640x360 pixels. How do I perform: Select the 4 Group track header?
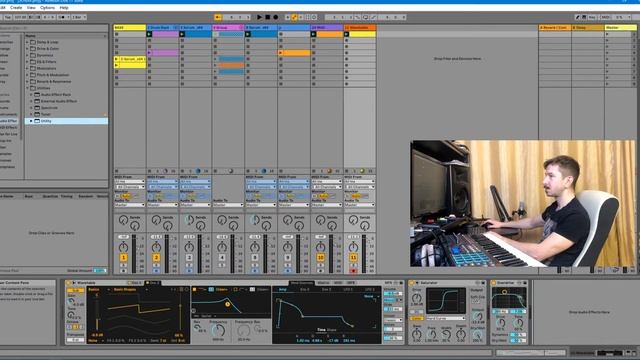[x=228, y=27]
